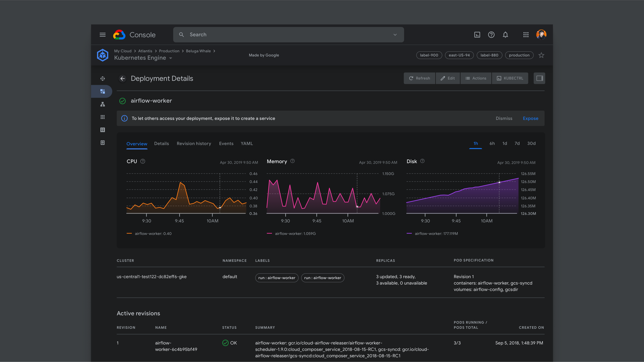Click the label-900 chip
The image size is (644, 362).
click(429, 55)
